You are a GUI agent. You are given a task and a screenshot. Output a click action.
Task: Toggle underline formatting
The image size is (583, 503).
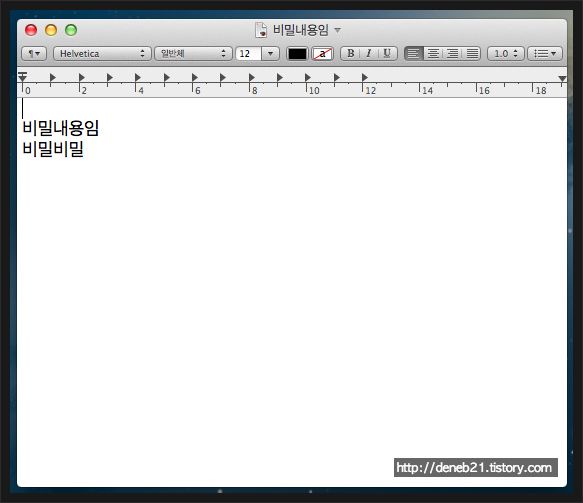point(387,54)
